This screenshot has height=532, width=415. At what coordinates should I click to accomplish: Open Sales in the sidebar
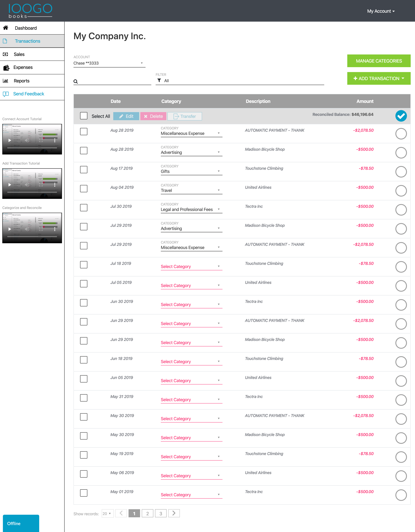(x=32, y=54)
